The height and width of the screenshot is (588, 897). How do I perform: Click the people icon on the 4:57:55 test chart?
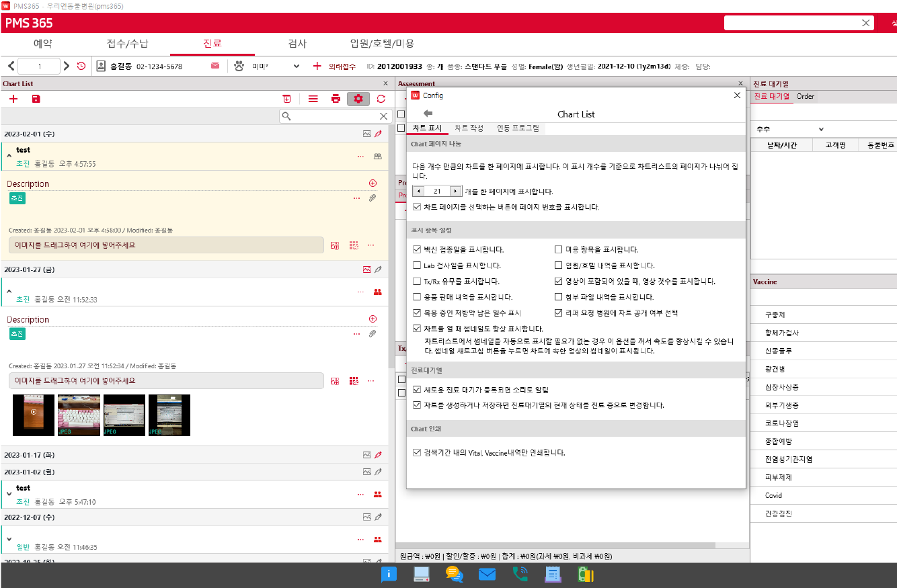[x=377, y=157]
